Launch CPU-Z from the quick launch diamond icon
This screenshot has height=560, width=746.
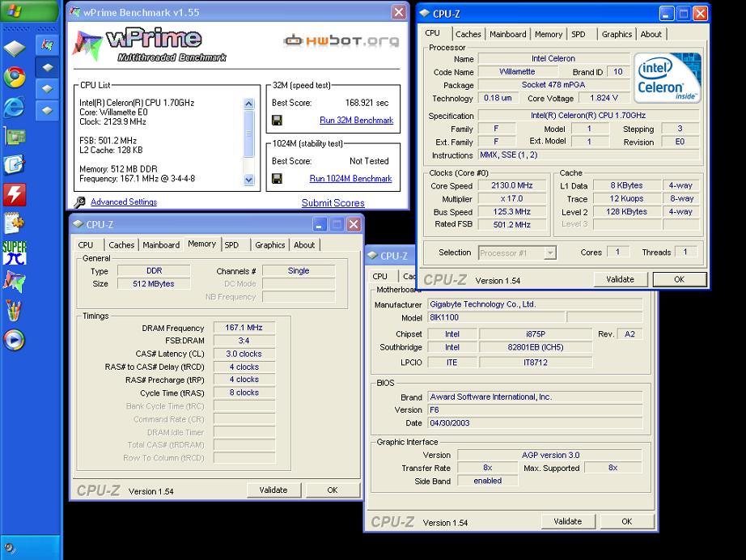point(15,48)
